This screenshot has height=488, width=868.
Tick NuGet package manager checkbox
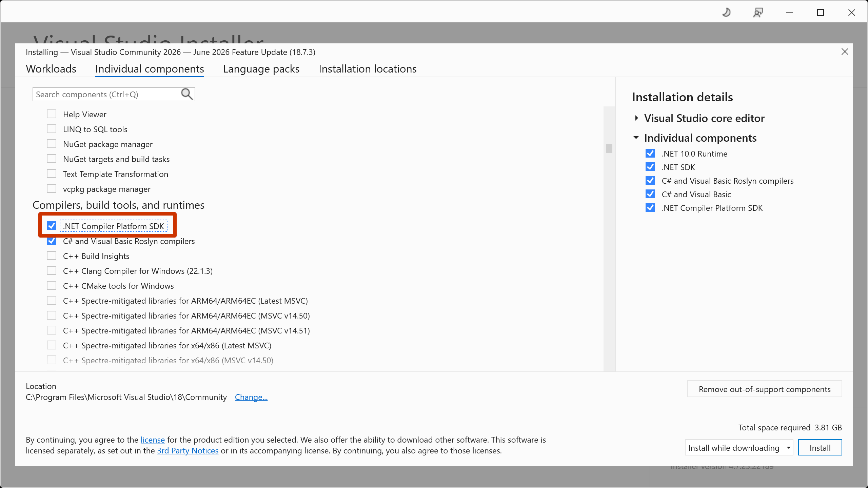52,144
